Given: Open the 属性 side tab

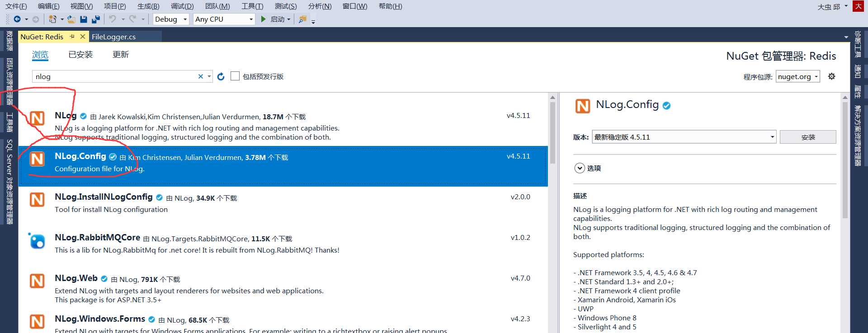Looking at the screenshot, I should pos(858,92).
